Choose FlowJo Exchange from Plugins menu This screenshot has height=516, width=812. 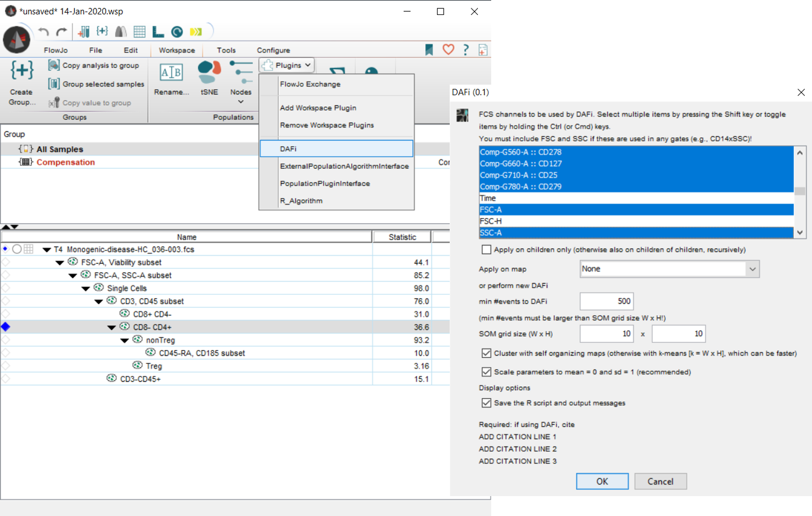pos(337,84)
